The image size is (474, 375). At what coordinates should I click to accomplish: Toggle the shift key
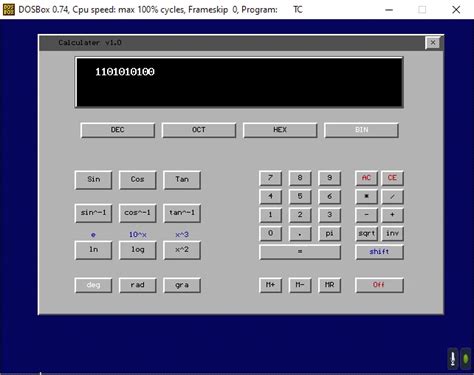pos(379,252)
